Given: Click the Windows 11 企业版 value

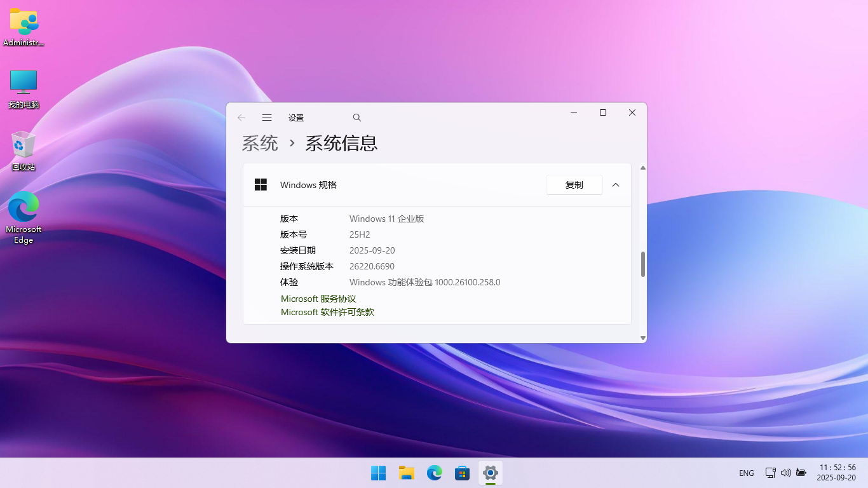Looking at the screenshot, I should pos(386,219).
